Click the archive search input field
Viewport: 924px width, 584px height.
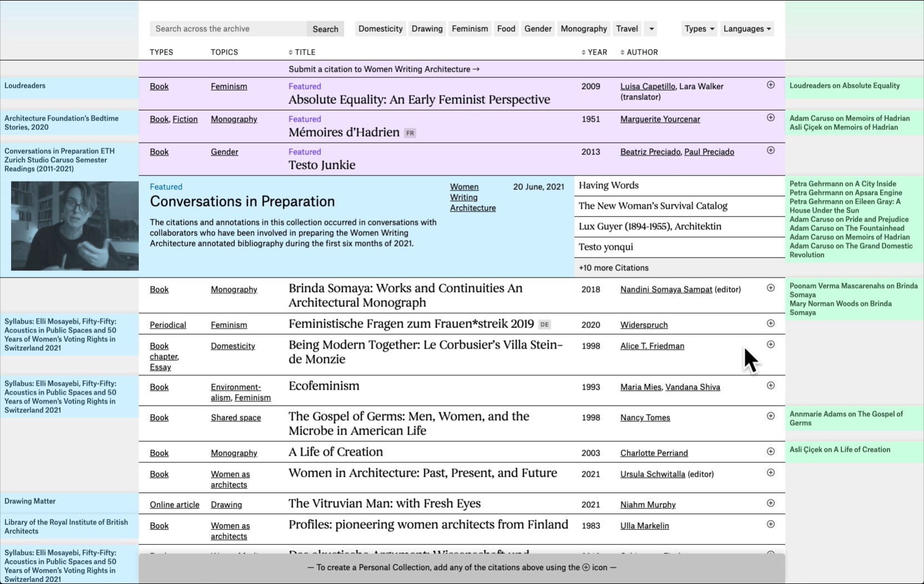[228, 29]
